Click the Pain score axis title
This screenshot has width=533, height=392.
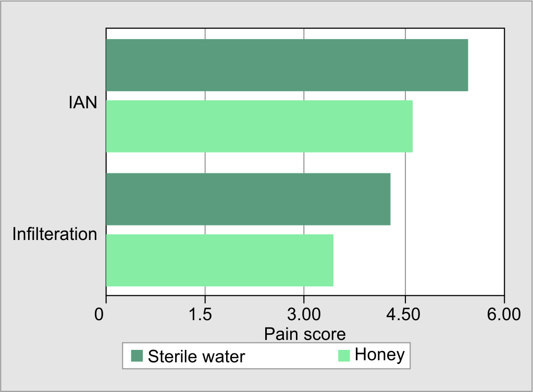coord(305,334)
